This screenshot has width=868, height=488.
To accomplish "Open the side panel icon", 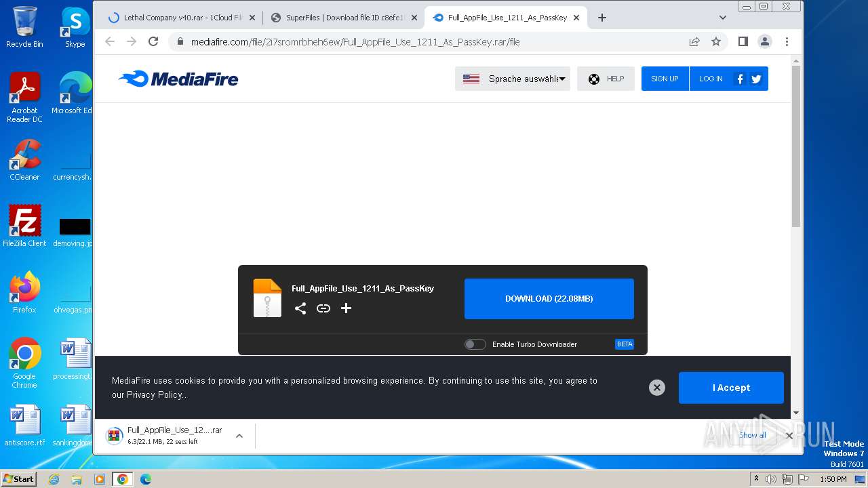I will click(x=743, y=41).
